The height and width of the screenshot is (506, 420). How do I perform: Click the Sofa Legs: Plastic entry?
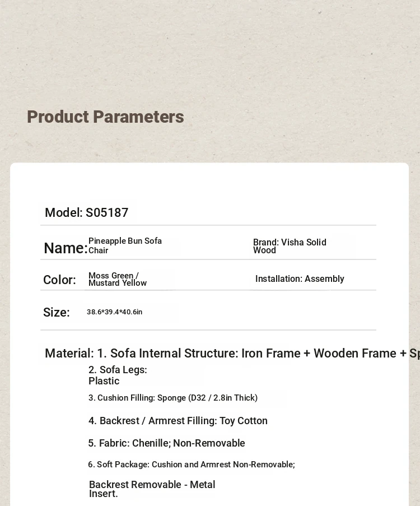(x=118, y=375)
